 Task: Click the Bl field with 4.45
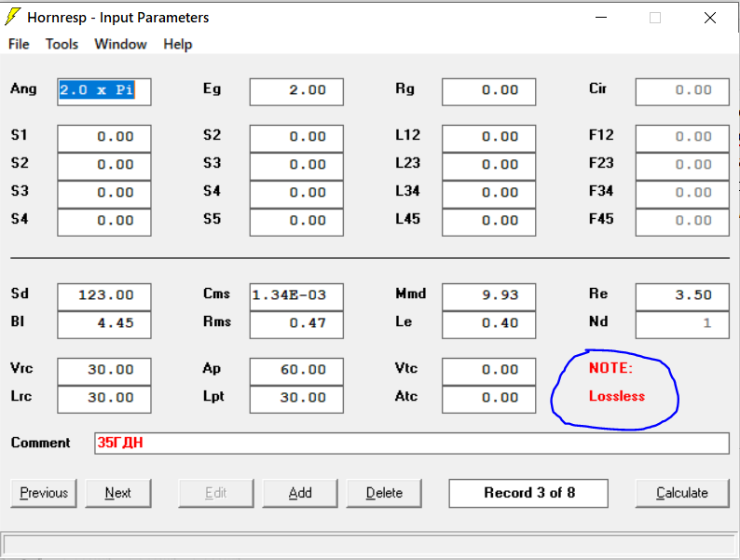104,324
